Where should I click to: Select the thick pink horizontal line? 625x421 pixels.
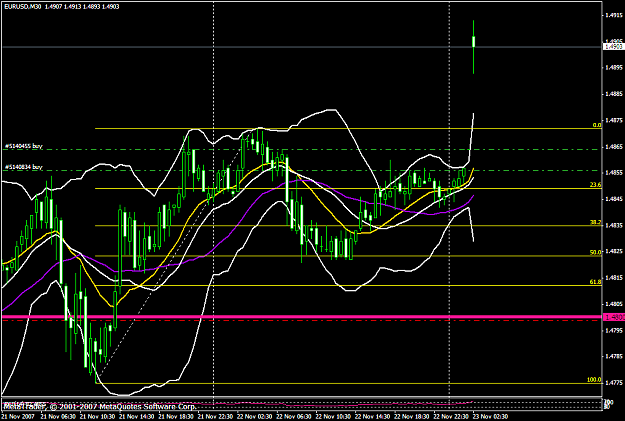[x=302, y=317]
